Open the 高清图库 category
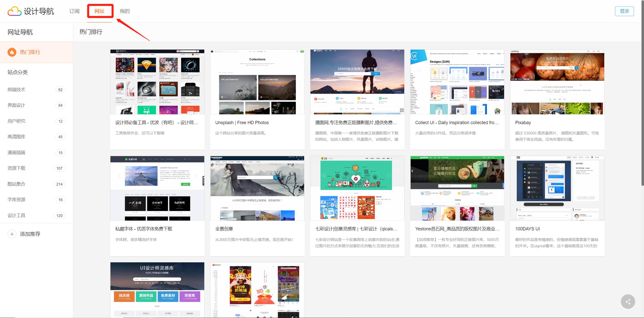644x318 pixels. point(16,137)
